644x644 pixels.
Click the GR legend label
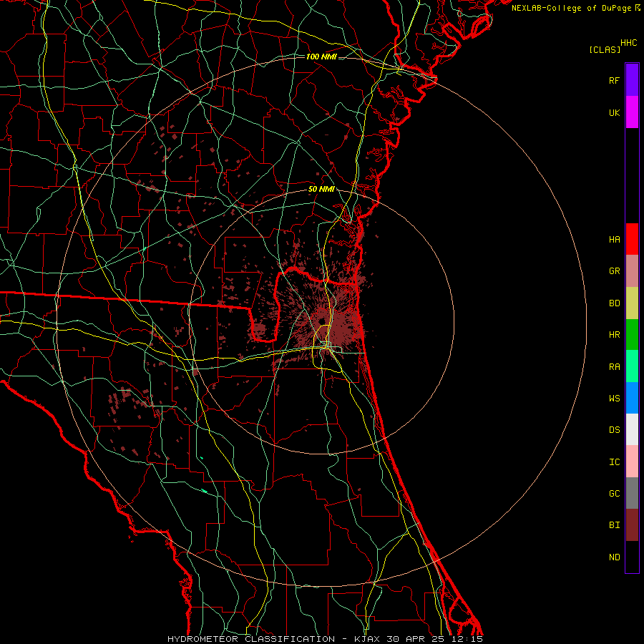point(614,271)
